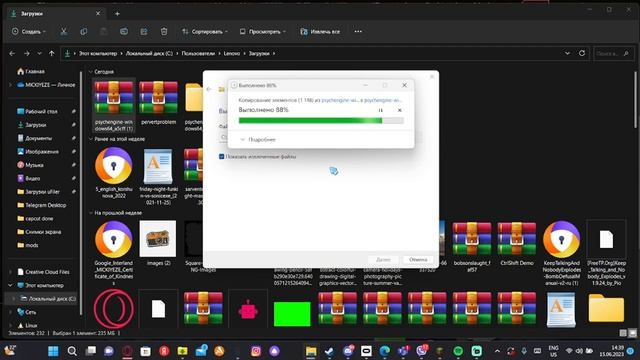
Task: Open recent locations dropdown arrow
Action: click(39, 53)
